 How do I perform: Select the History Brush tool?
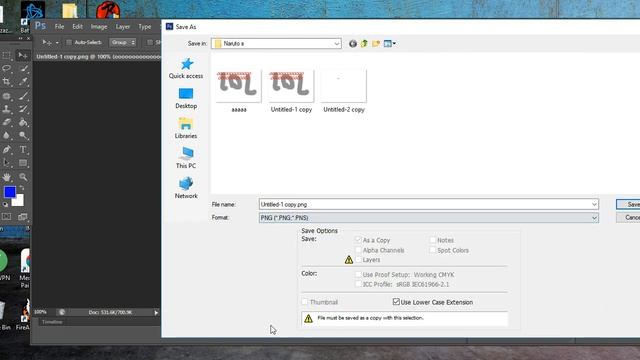[x=23, y=109]
